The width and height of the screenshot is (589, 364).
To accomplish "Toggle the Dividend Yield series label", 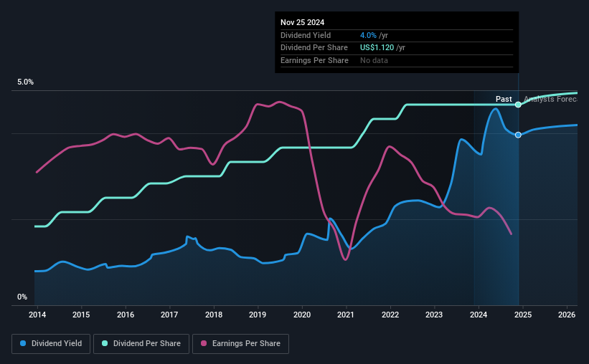I will point(56,344).
